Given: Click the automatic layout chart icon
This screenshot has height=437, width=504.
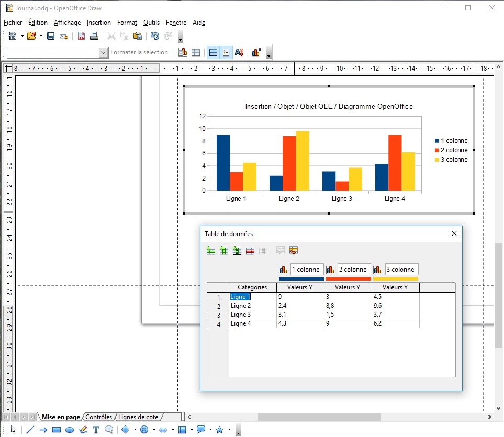Looking at the screenshot, I should click(256, 52).
